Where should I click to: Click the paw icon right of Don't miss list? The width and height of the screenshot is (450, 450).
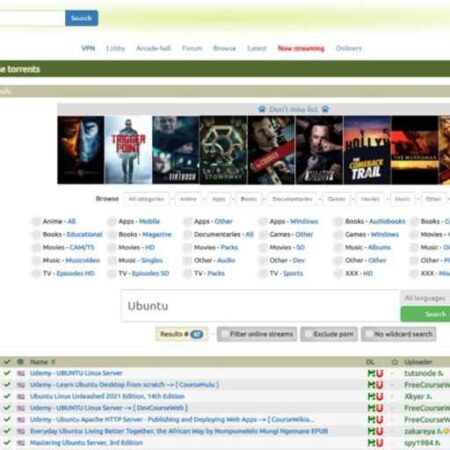pyautogui.click(x=325, y=109)
